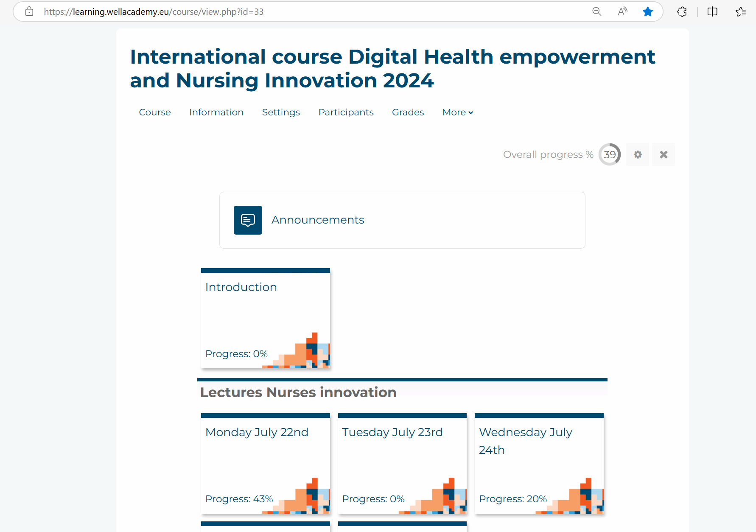Go to the Settings tab
The image size is (756, 532).
(281, 112)
